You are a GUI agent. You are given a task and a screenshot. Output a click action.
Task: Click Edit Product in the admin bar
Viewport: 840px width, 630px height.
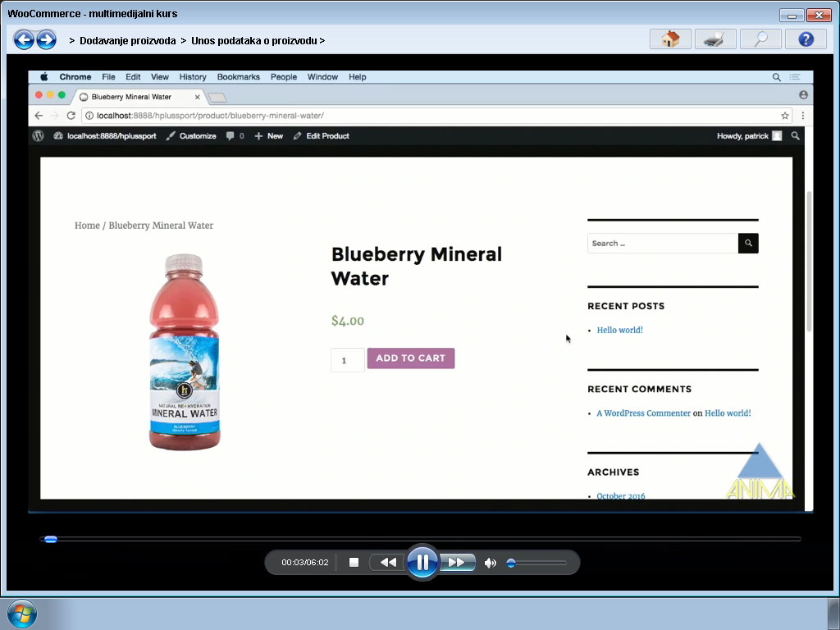pos(327,136)
